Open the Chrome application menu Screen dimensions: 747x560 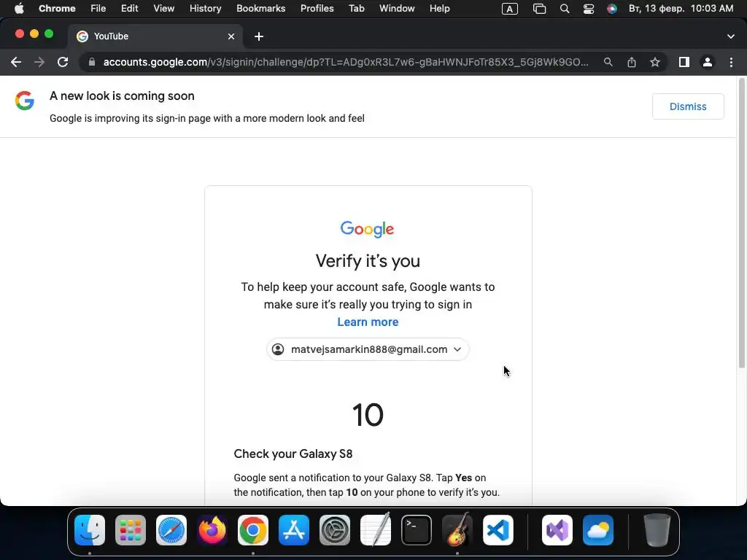click(57, 9)
